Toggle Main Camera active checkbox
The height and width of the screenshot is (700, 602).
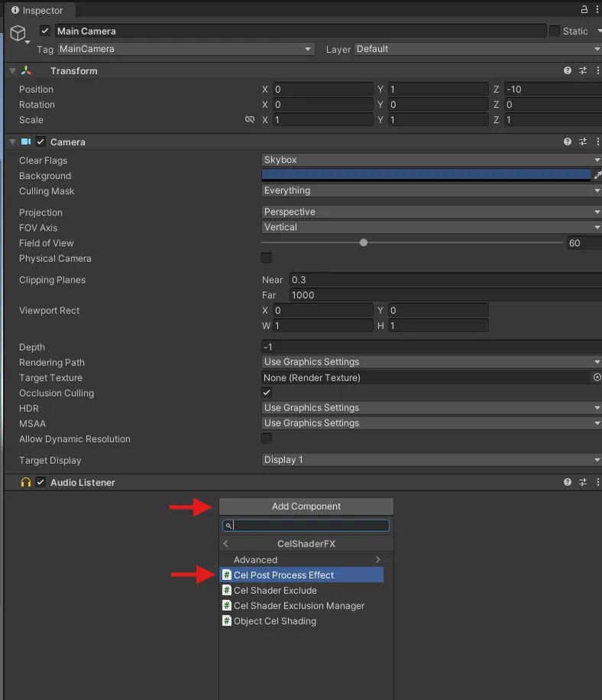coord(44,31)
